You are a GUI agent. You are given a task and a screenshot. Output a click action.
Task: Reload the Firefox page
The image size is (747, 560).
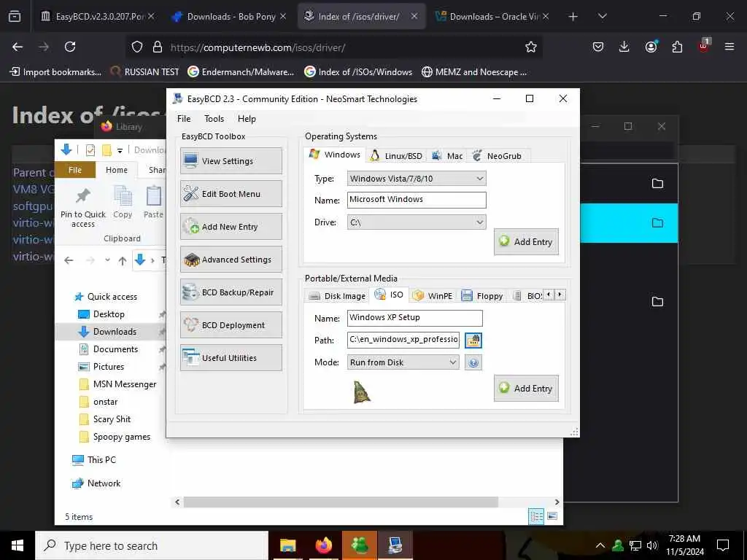tap(70, 47)
